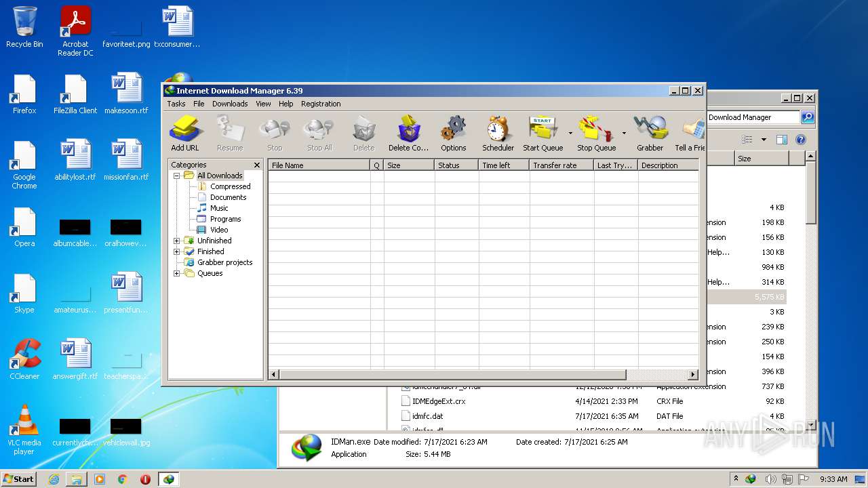This screenshot has height=488, width=868.
Task: Collapse the All Downloads tree node
Action: (177, 176)
